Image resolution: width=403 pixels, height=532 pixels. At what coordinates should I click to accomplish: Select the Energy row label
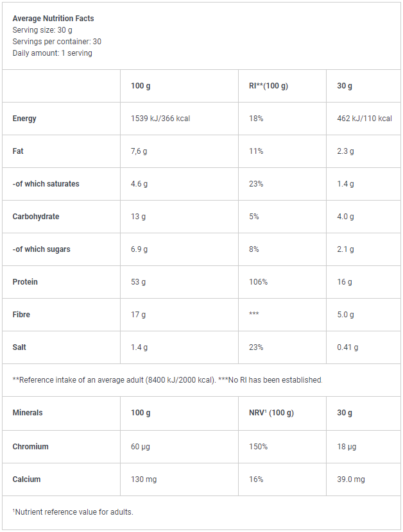(24, 119)
